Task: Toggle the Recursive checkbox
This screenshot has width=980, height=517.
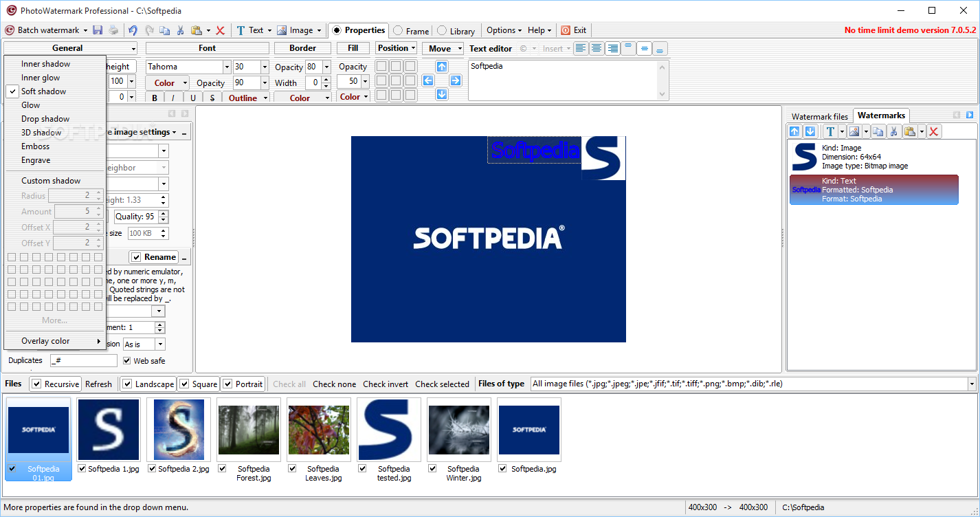Action: 36,384
